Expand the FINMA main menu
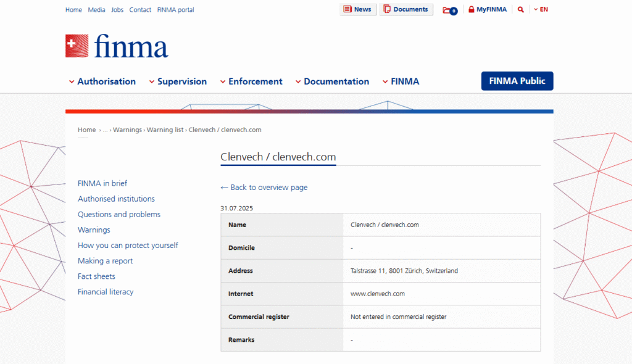 401,81
